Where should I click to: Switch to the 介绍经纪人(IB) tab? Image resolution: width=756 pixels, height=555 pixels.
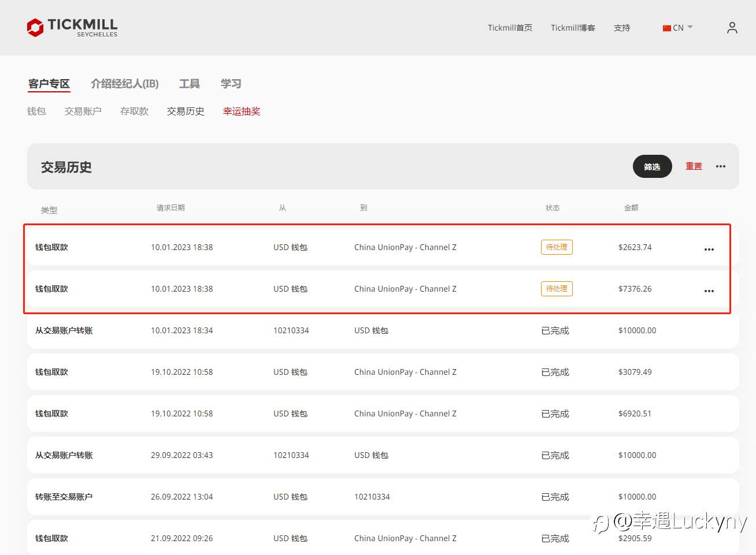click(124, 84)
